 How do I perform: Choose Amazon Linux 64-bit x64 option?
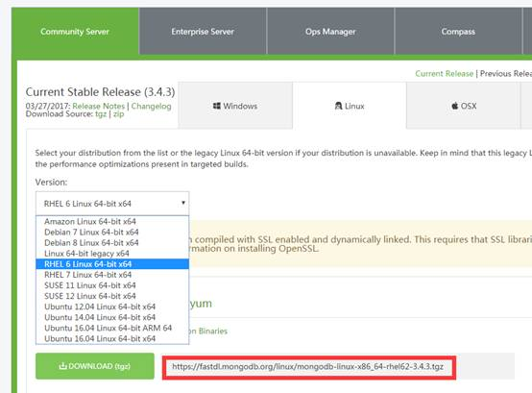(112, 221)
